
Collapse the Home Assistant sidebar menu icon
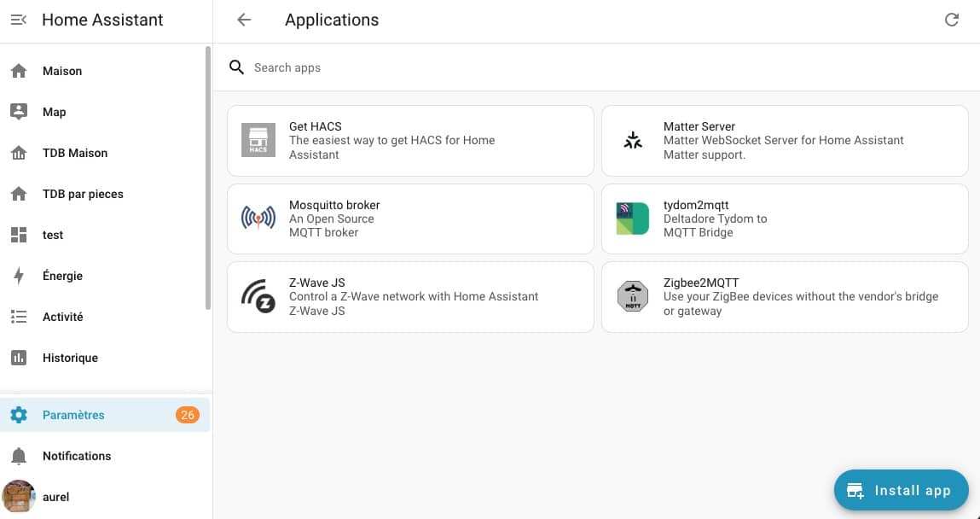tap(19, 20)
